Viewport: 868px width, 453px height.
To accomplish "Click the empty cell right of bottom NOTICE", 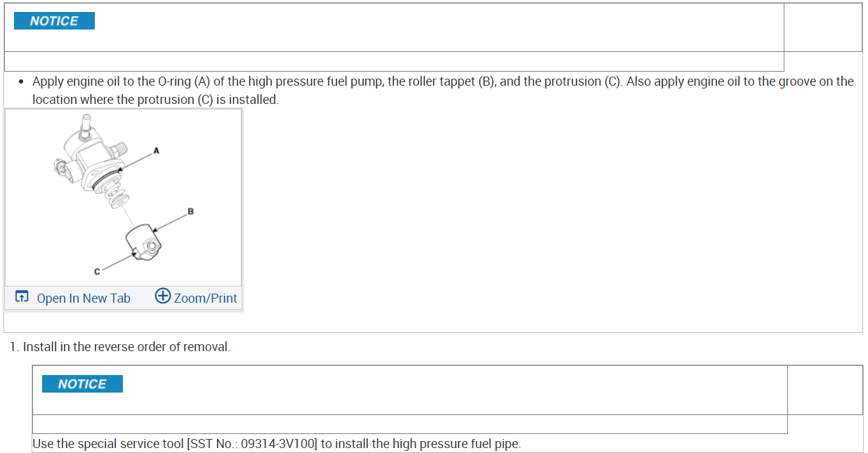I will pos(824,390).
